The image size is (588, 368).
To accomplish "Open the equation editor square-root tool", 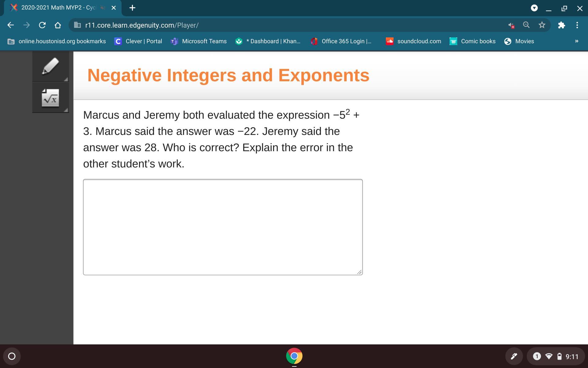I will click(51, 98).
